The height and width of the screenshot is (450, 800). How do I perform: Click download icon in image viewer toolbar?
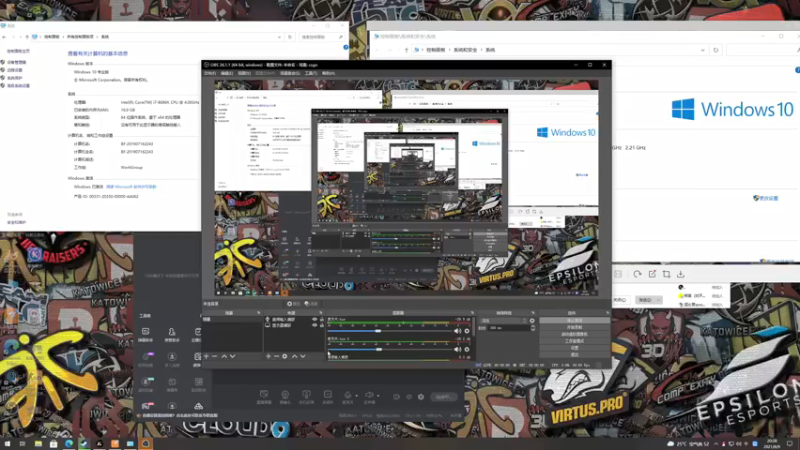pyautogui.click(x=681, y=274)
